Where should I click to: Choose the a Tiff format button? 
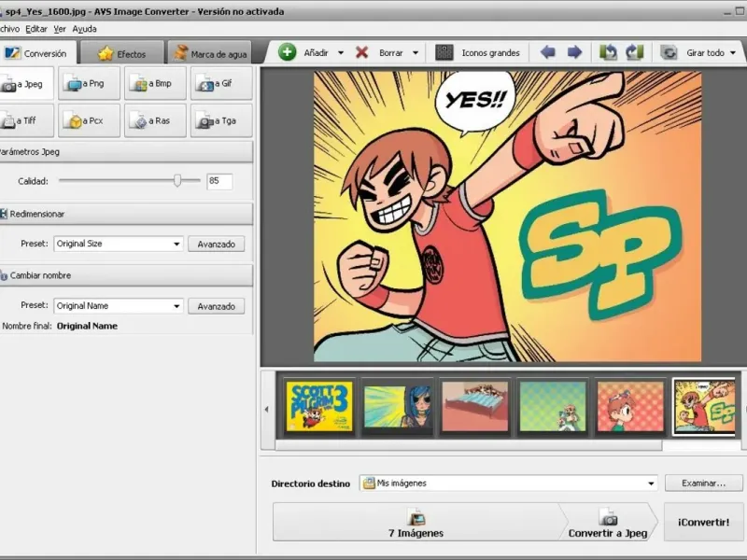point(26,121)
